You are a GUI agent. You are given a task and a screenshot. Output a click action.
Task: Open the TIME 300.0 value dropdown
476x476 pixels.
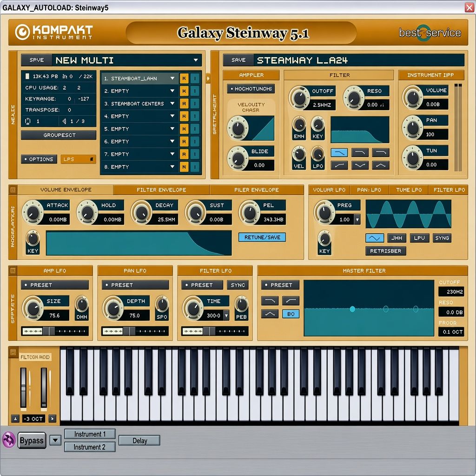[226, 316]
